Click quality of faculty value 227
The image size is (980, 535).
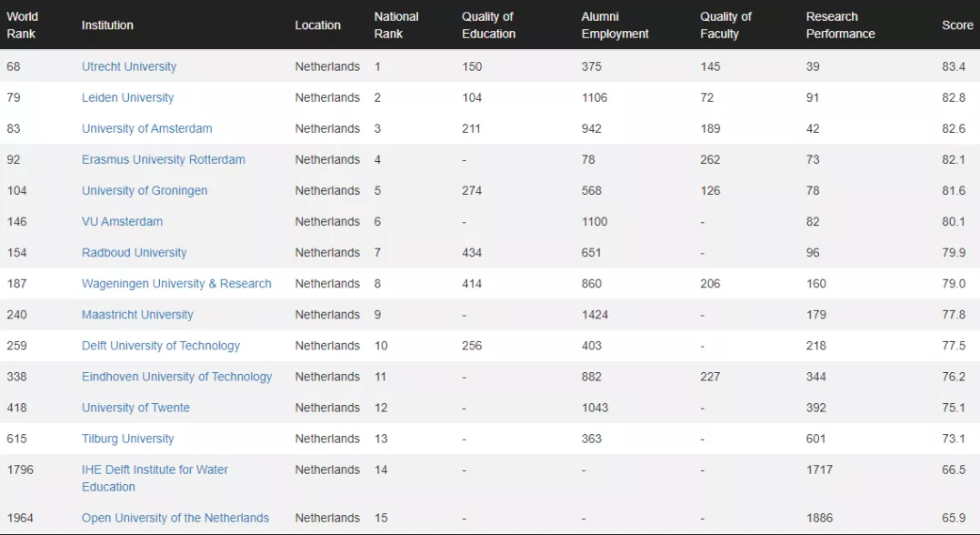pyautogui.click(x=710, y=377)
